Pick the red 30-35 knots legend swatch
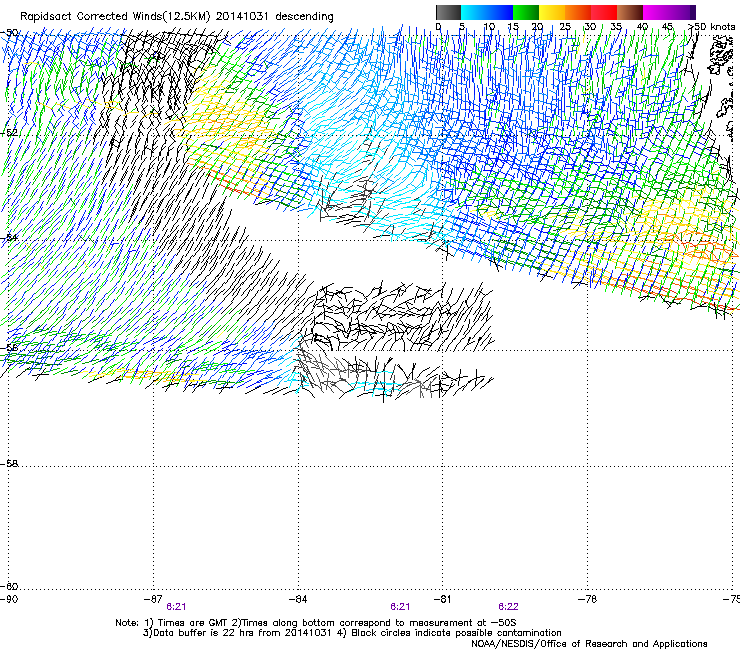Viewport: 740px width, 650px height. pyautogui.click(x=604, y=12)
